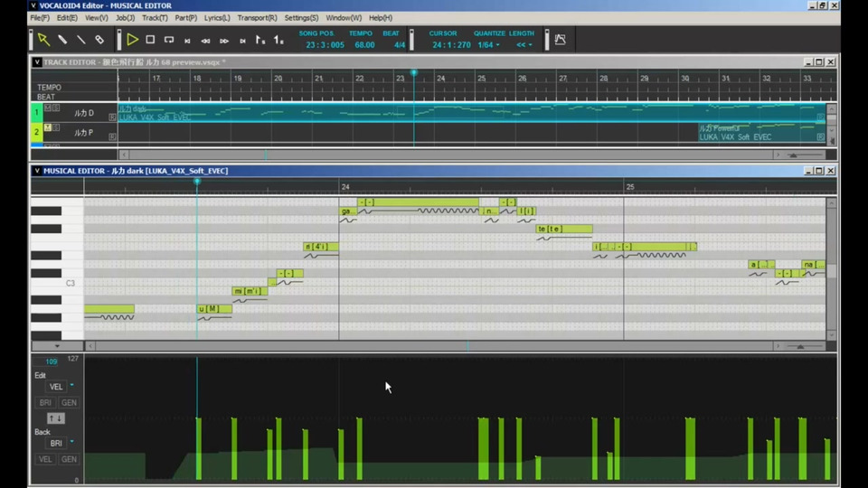Image resolution: width=868 pixels, height=488 pixels.
Task: Start playback with the Play button
Action: pos(132,40)
